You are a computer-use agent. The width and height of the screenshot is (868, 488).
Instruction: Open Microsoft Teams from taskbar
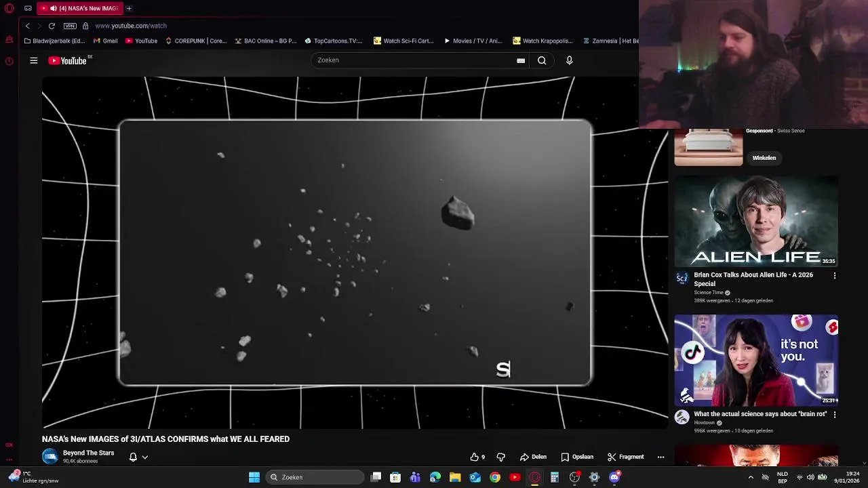[x=415, y=477]
